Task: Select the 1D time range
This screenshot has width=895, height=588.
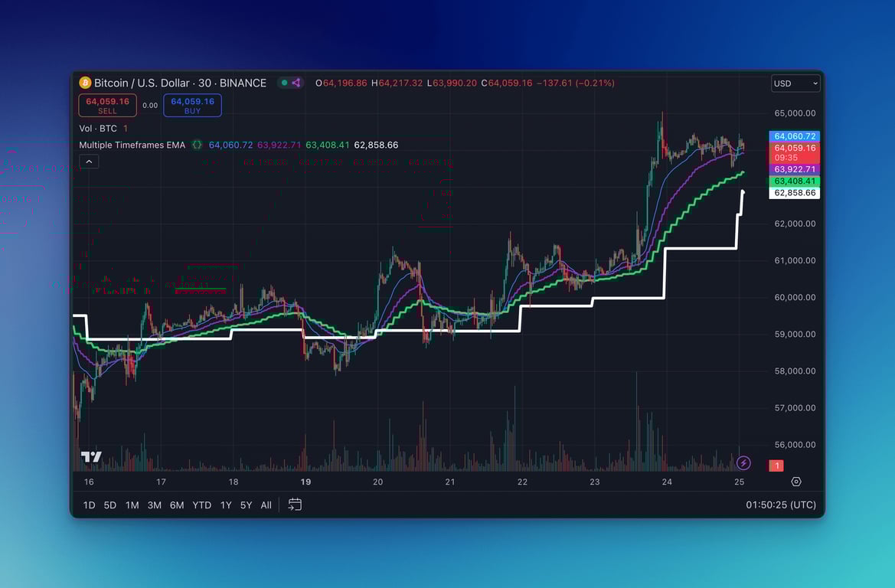Action: point(89,505)
